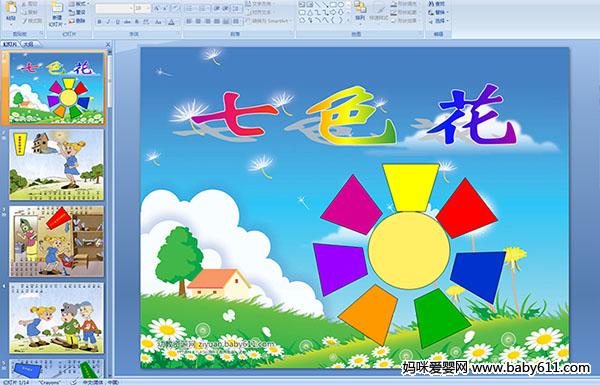Click the New Slide icon

click(x=57, y=8)
